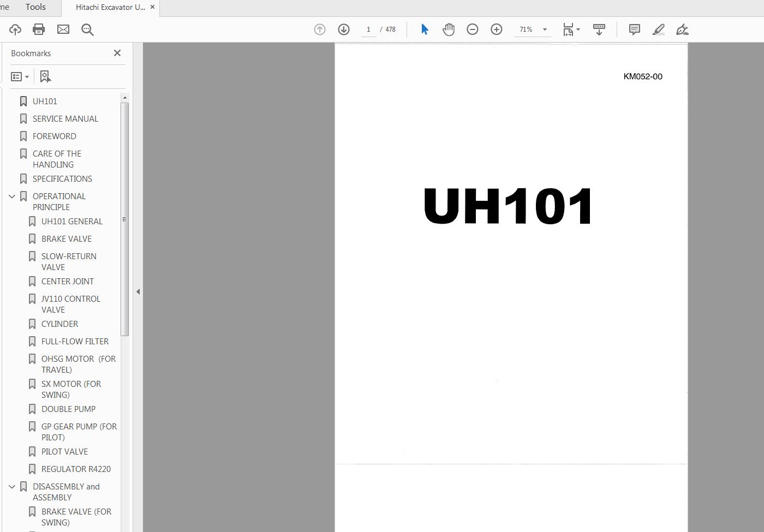The image size is (764, 532).
Task: Close the Hitachi Excavator document tab
Action: coord(152,7)
